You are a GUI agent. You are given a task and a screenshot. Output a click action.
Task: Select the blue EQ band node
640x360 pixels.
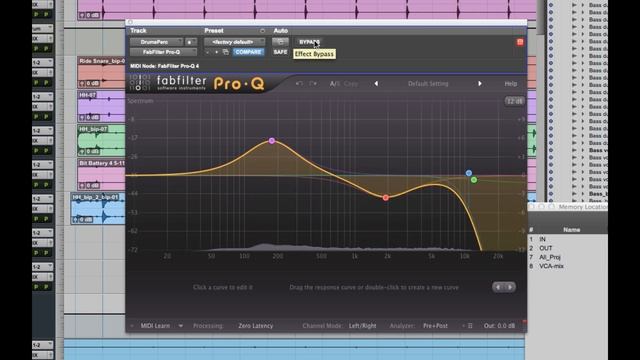pos(469,173)
